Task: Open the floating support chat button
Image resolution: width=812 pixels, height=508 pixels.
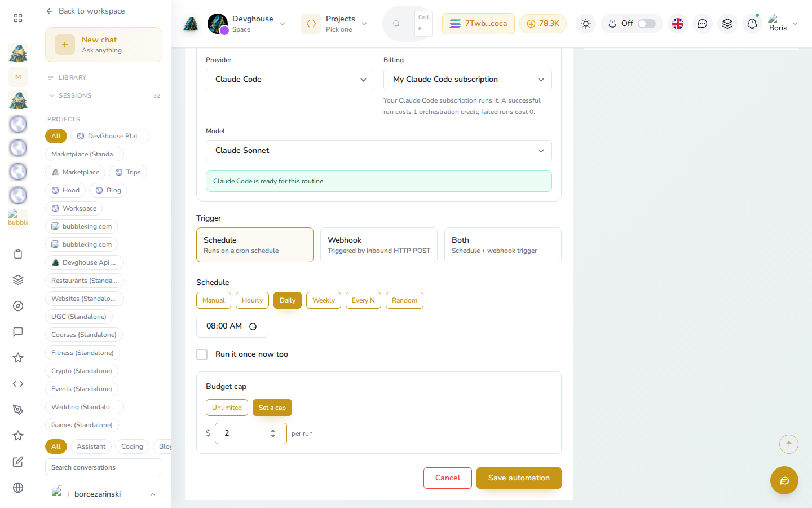Action: 784,480
